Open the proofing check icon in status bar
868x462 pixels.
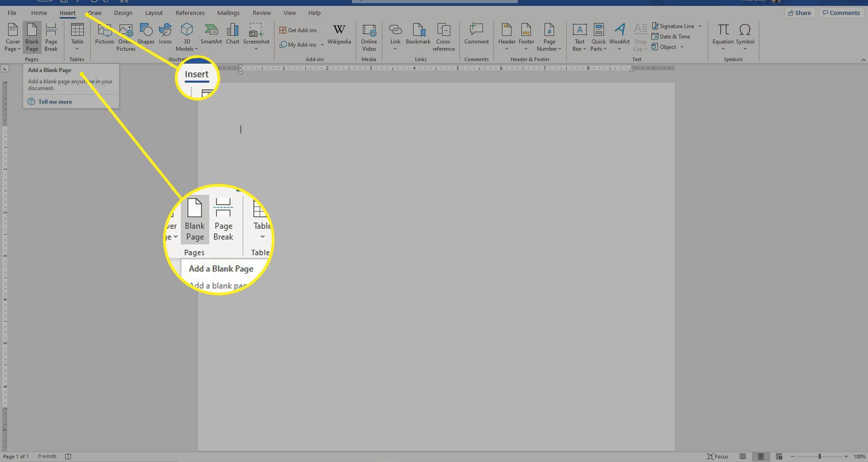click(68, 456)
